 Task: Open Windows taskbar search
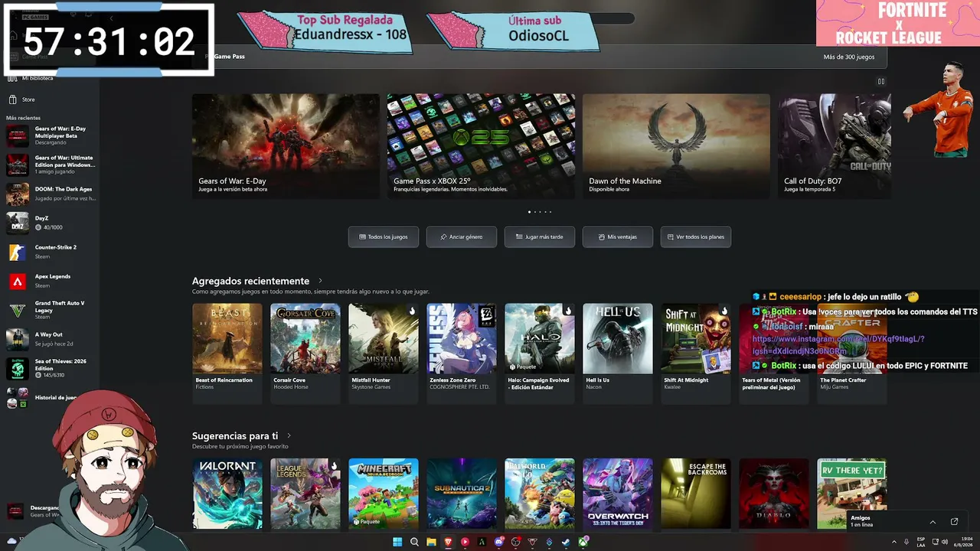click(x=414, y=542)
